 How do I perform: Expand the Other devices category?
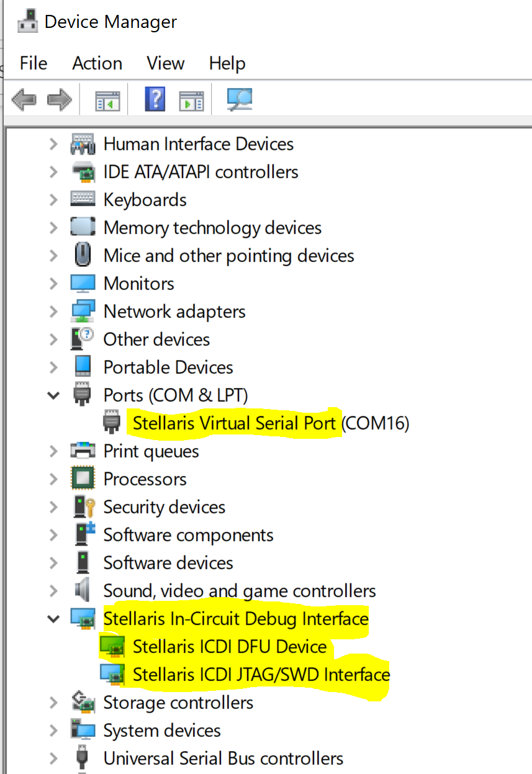pyautogui.click(x=54, y=340)
